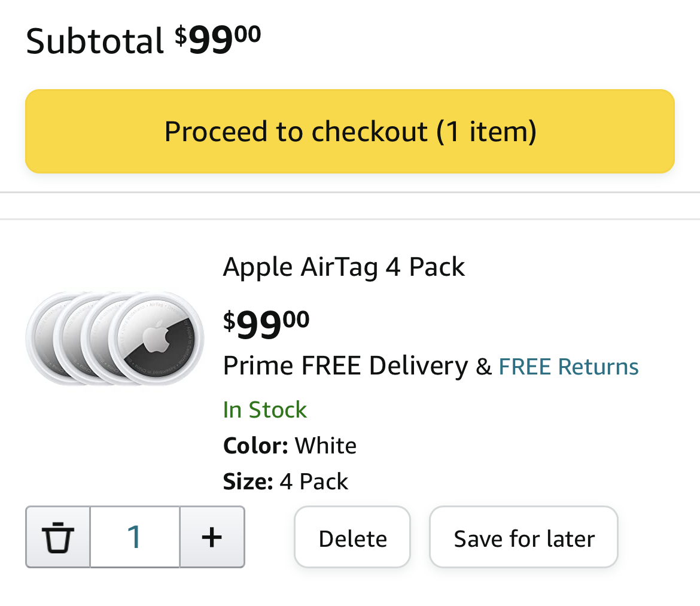This screenshot has width=700, height=606.
Task: Click the trash icon in quantity stepper
Action: 58,537
